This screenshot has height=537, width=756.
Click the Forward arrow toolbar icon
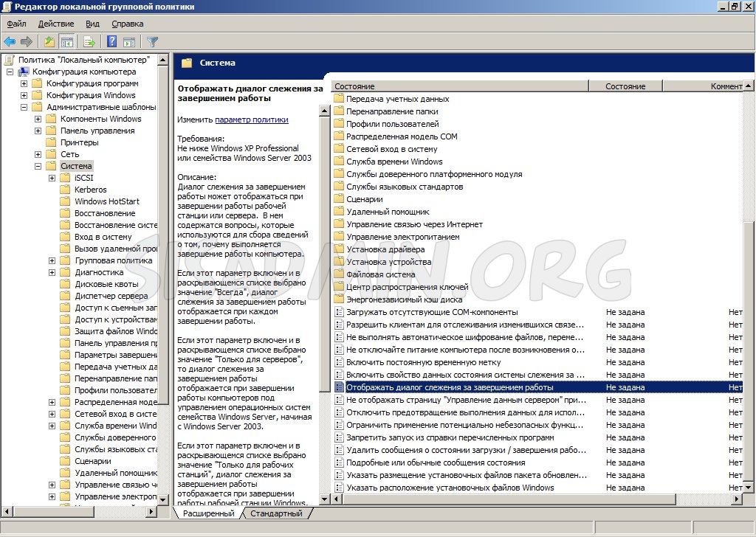coord(27,42)
